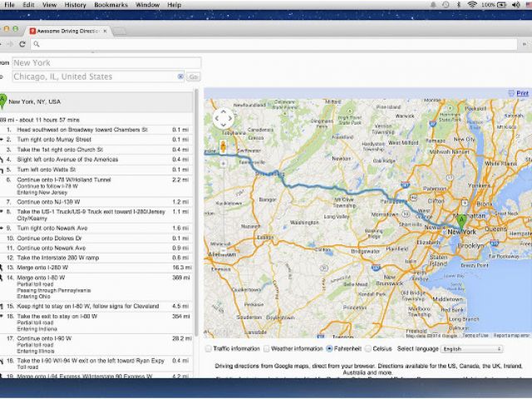Click the browser forward arrow
This screenshot has height=399, width=532.
(10, 44)
